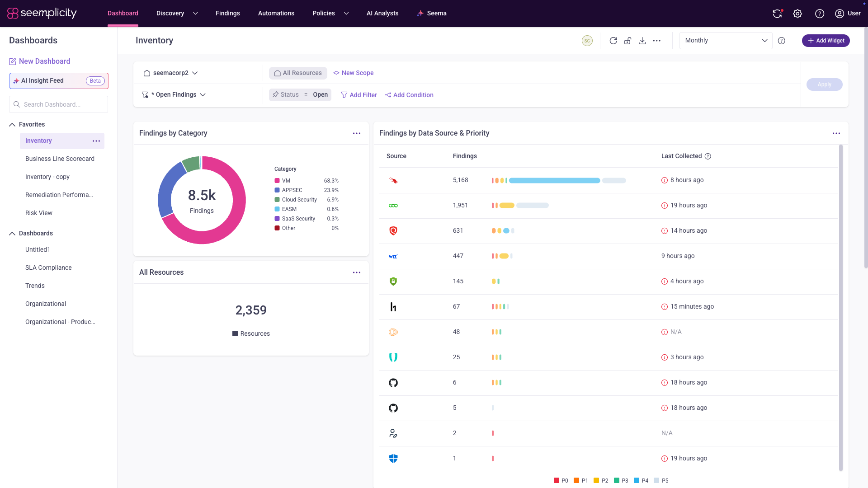Open the Monthly time range dropdown
The width and height of the screenshot is (868, 488).
click(726, 41)
